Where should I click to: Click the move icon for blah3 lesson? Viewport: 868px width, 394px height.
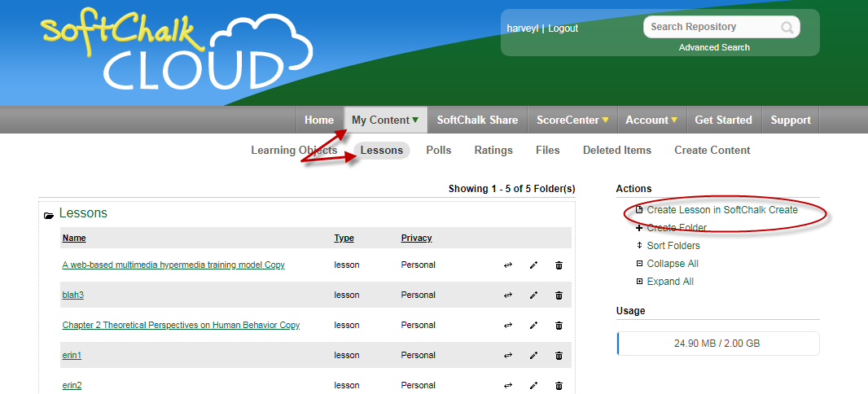pos(507,295)
